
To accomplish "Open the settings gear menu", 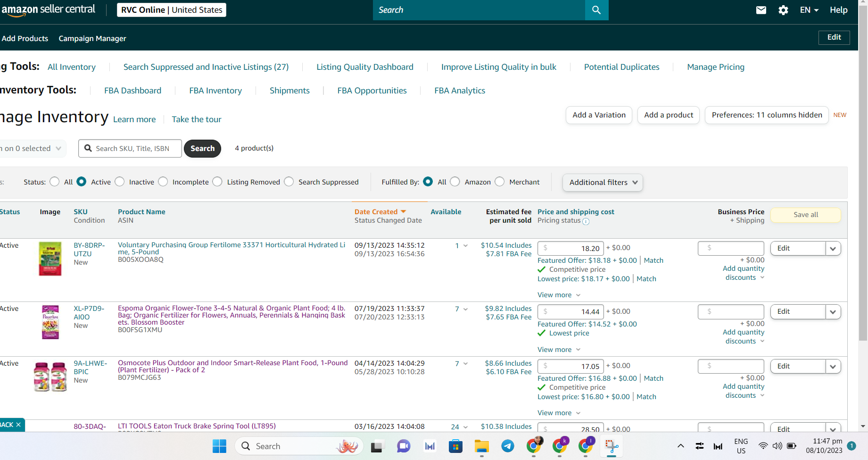I will [x=783, y=10].
